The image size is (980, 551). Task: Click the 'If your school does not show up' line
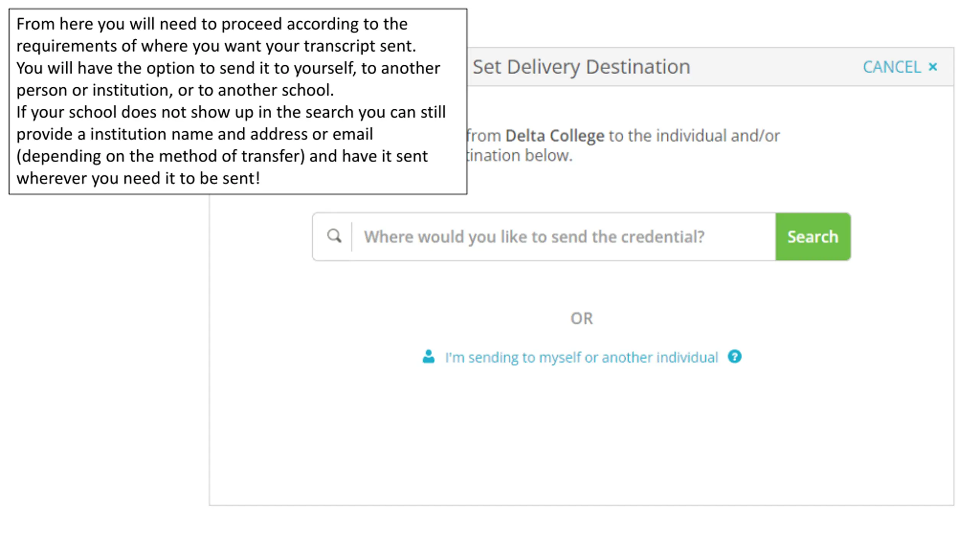pyautogui.click(x=231, y=112)
